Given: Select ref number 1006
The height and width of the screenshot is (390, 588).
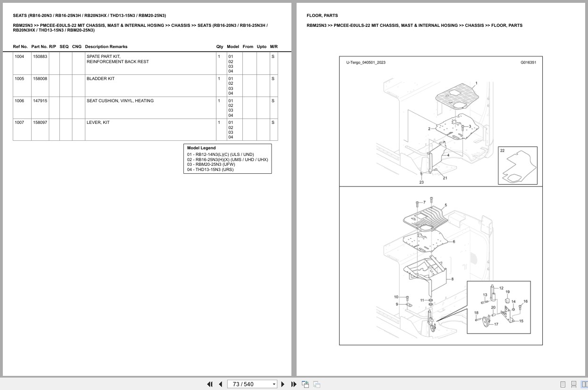Looking at the screenshot, I should pyautogui.click(x=19, y=101).
